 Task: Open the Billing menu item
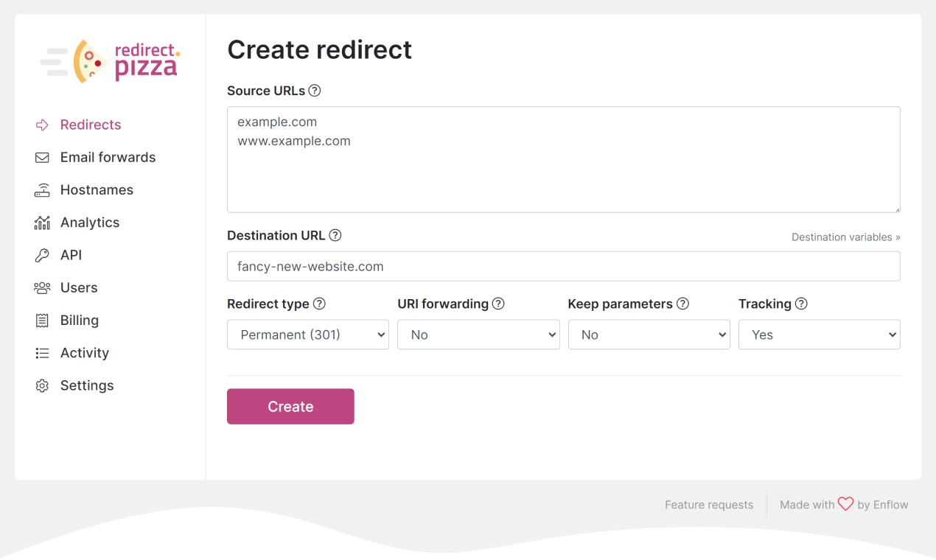(80, 320)
